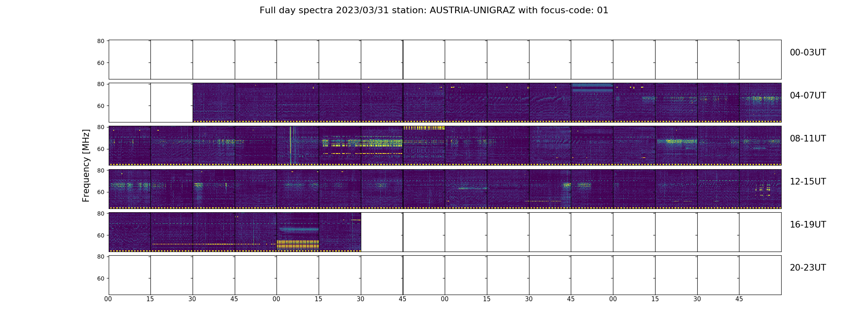Image resolution: width=868 pixels, height=331 pixels.
Task: Click the "80" tick of the 00-03UT row
Action: point(100,41)
